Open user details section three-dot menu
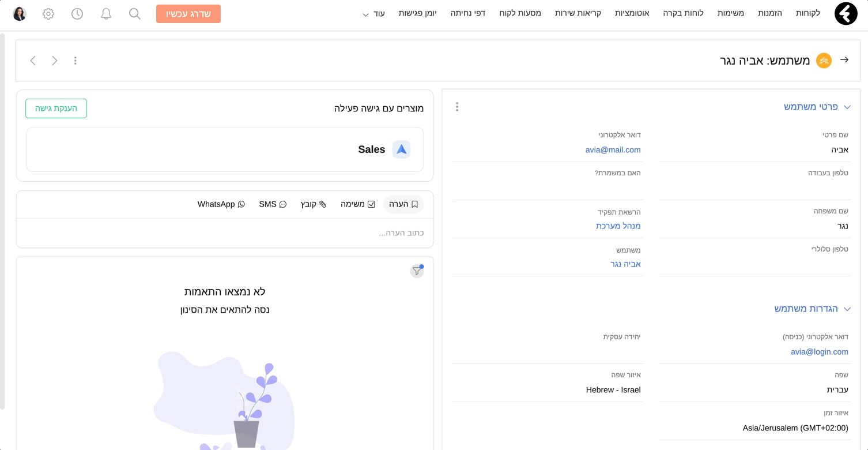 (x=457, y=107)
